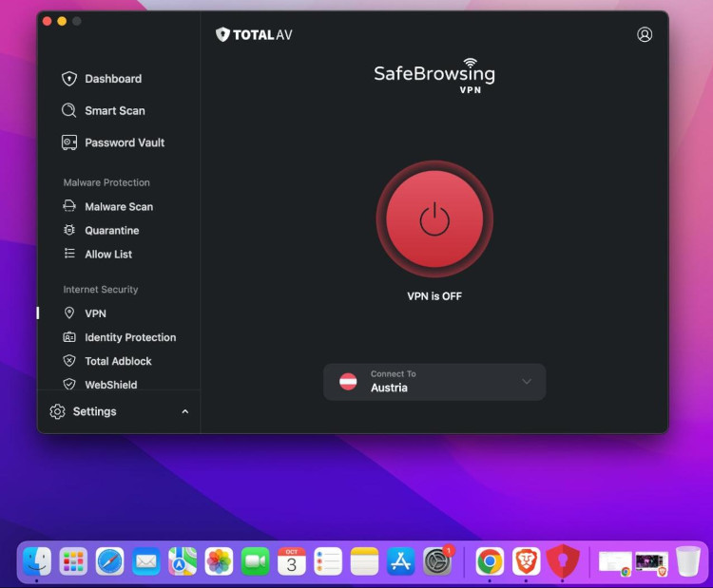Select Total Adblock in sidebar
Image resolution: width=713 pixels, height=588 pixels.
[x=118, y=361]
